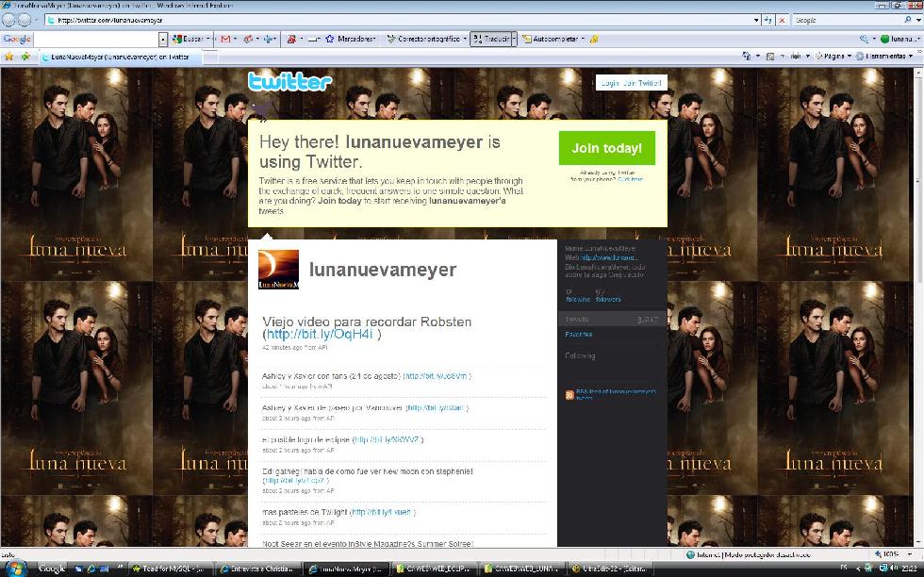Click the Tweets count row in the sidebar
The height and width of the screenshot is (577, 924).
click(611, 319)
